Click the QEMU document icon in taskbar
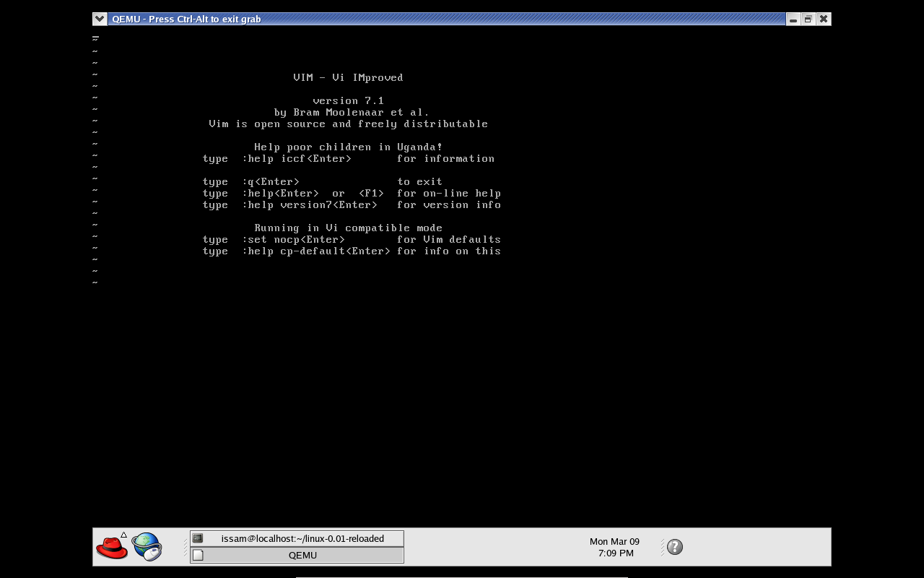The width and height of the screenshot is (924, 578). (x=198, y=555)
